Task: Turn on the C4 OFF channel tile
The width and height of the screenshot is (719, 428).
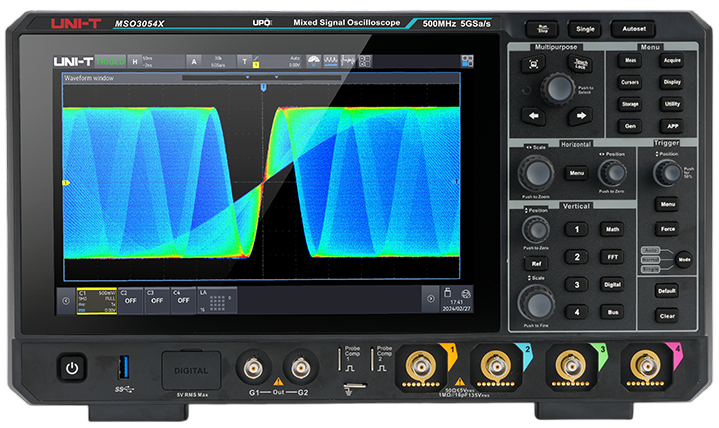Action: [183, 300]
